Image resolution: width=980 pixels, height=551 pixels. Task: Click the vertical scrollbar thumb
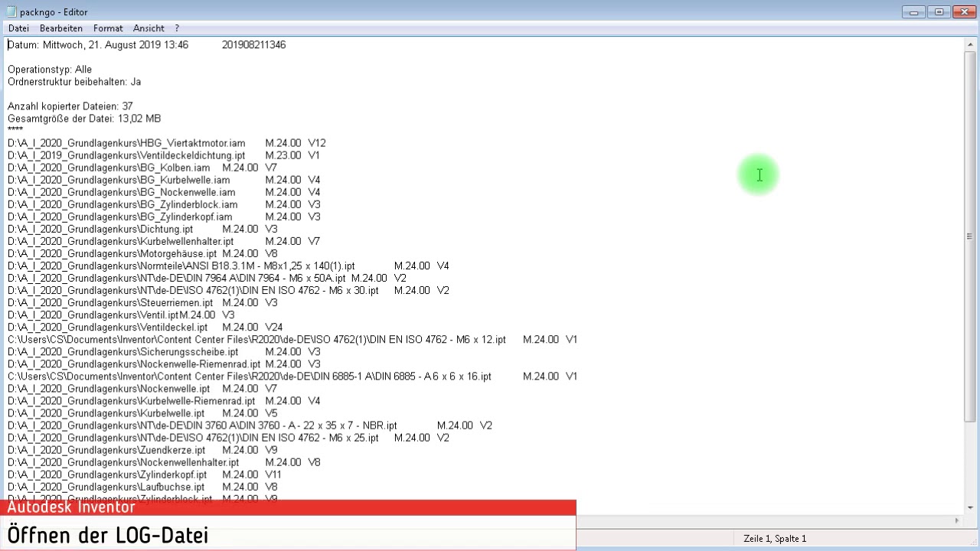970,236
